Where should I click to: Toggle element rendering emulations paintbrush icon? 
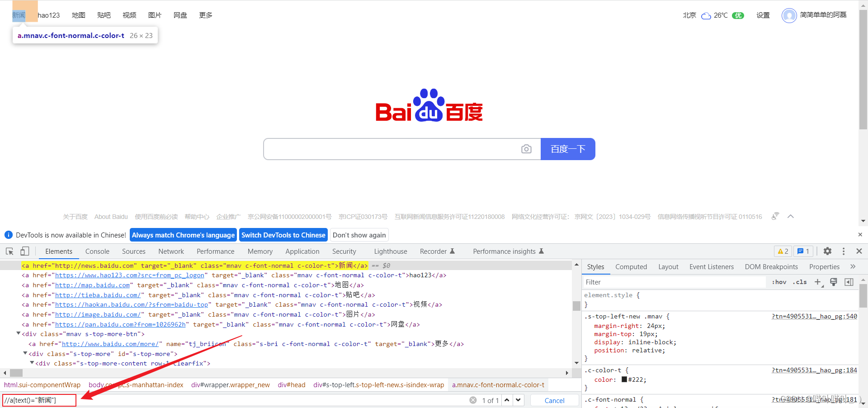click(834, 282)
